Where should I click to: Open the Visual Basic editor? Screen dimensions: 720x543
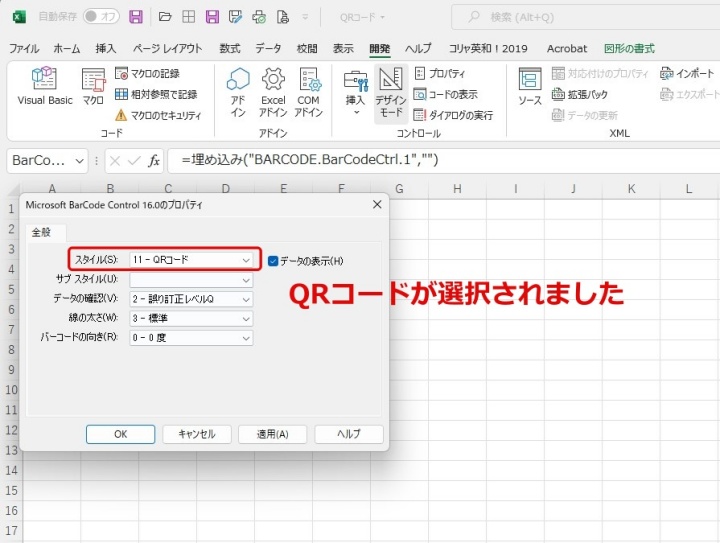45,86
